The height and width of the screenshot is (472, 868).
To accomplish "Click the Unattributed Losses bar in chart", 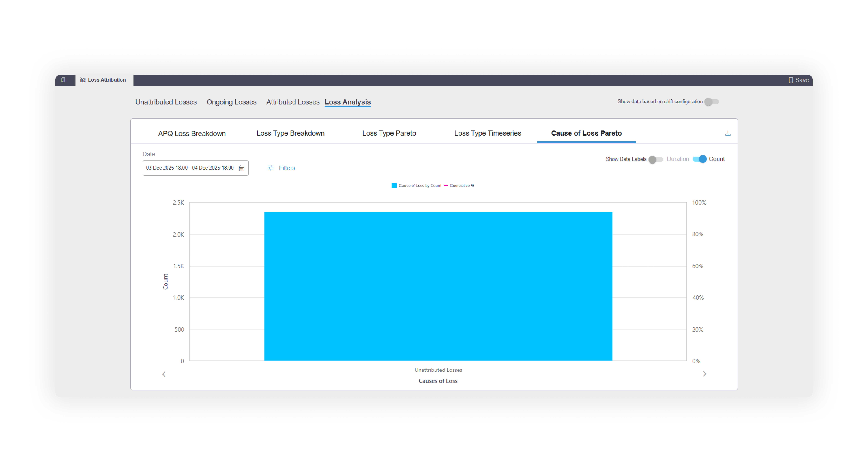I will [x=438, y=286].
